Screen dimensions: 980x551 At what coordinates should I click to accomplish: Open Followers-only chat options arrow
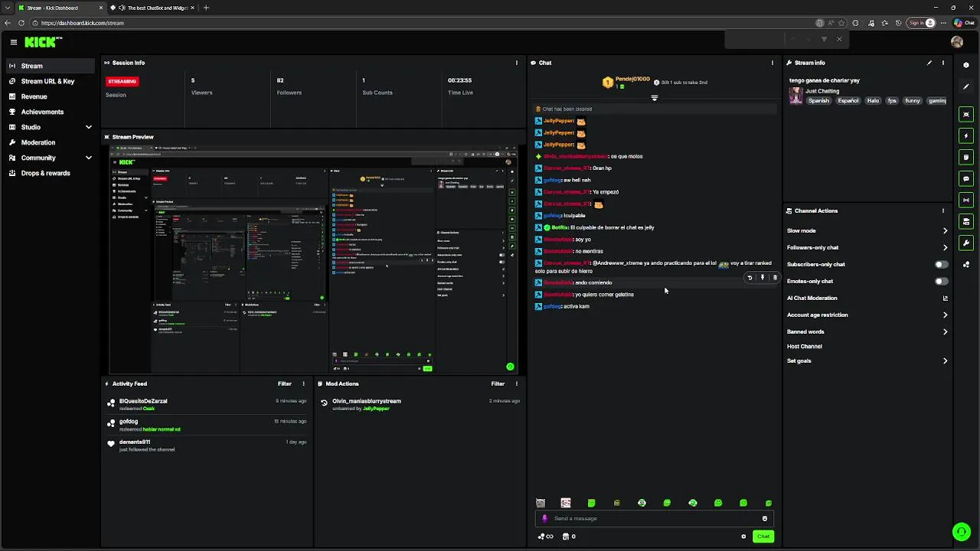(x=945, y=247)
